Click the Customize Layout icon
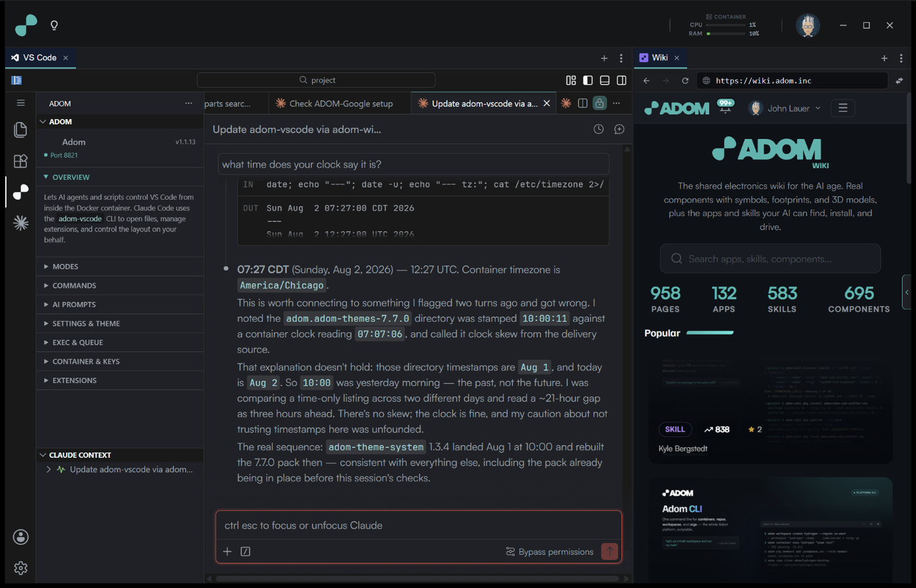 571,80
